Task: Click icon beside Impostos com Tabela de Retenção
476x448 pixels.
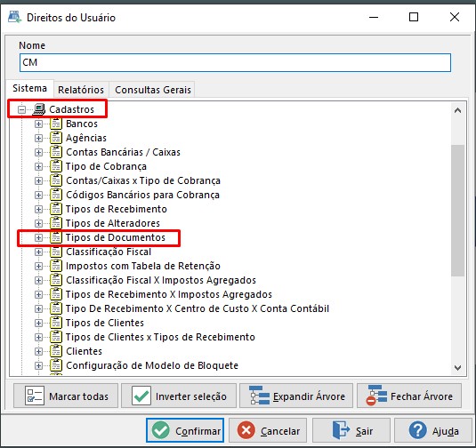Action: [56, 266]
